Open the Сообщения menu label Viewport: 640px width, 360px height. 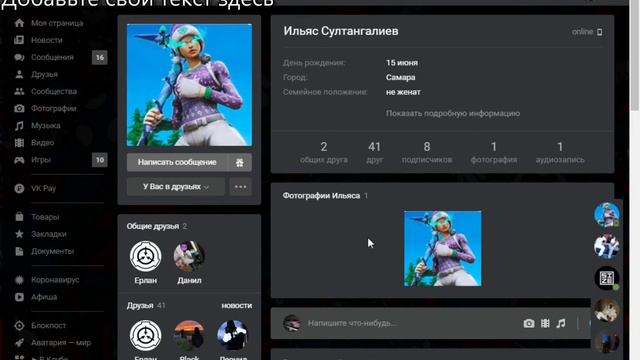coord(52,57)
